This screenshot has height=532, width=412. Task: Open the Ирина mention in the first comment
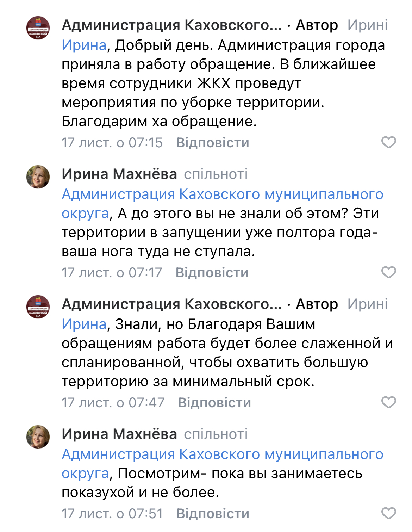click(x=84, y=45)
